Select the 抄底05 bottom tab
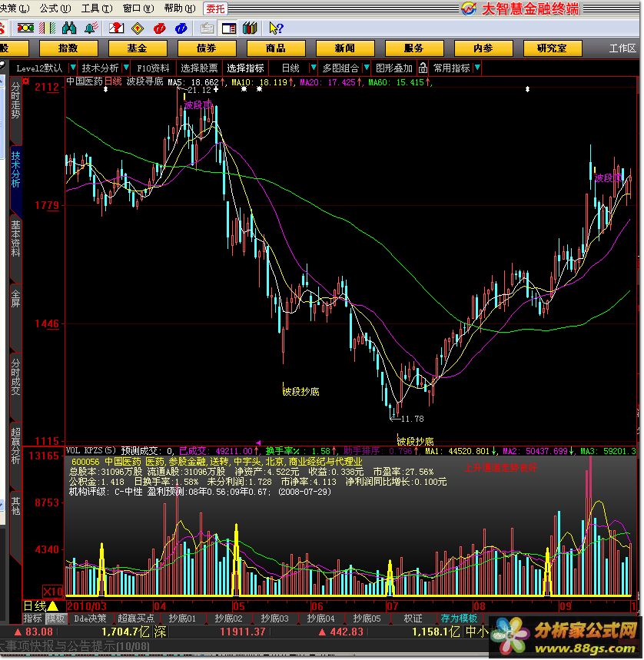 pos(367,619)
